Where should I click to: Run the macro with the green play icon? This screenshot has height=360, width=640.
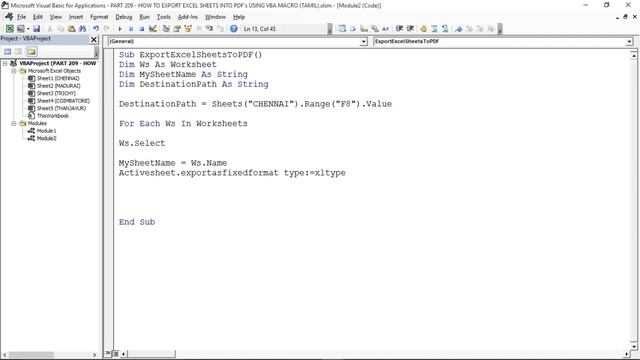(x=120, y=29)
